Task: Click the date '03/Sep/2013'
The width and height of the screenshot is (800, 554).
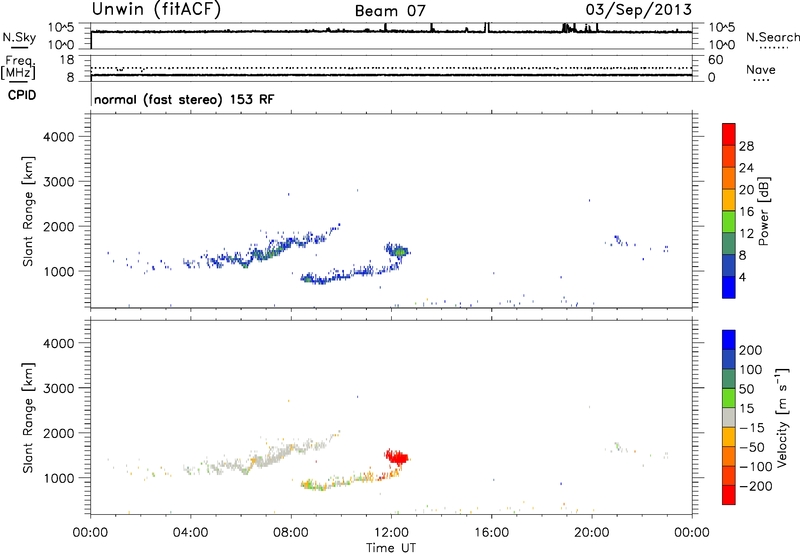Action: tap(638, 10)
